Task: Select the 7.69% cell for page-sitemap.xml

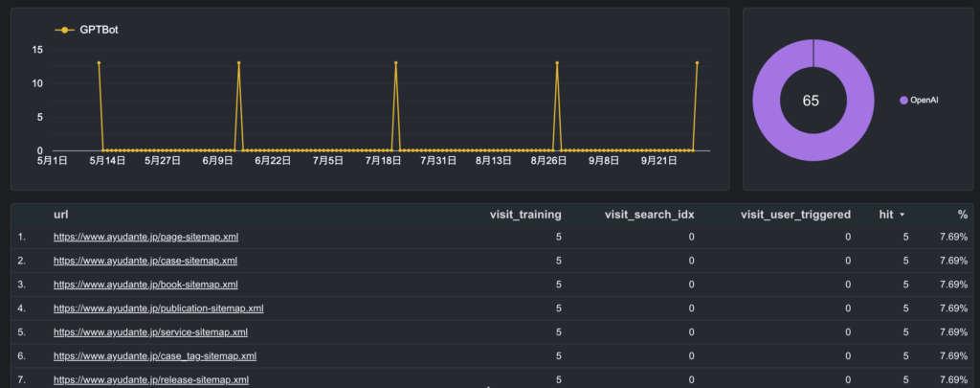Action: coord(954,238)
